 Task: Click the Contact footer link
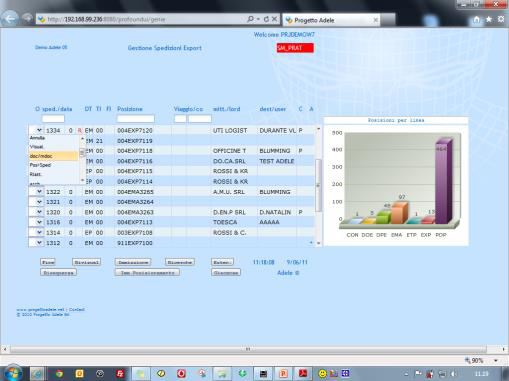(77, 310)
